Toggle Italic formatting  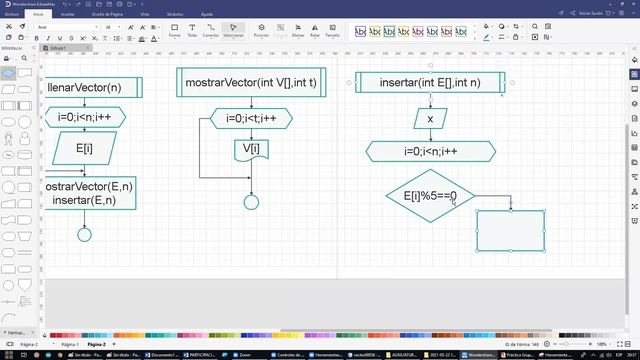[x=48, y=38]
